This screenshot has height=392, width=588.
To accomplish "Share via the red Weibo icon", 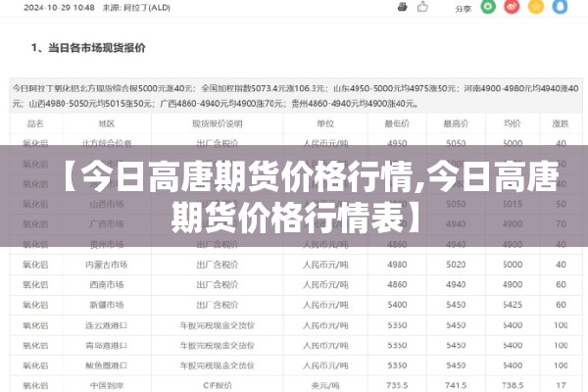I will (512, 7).
